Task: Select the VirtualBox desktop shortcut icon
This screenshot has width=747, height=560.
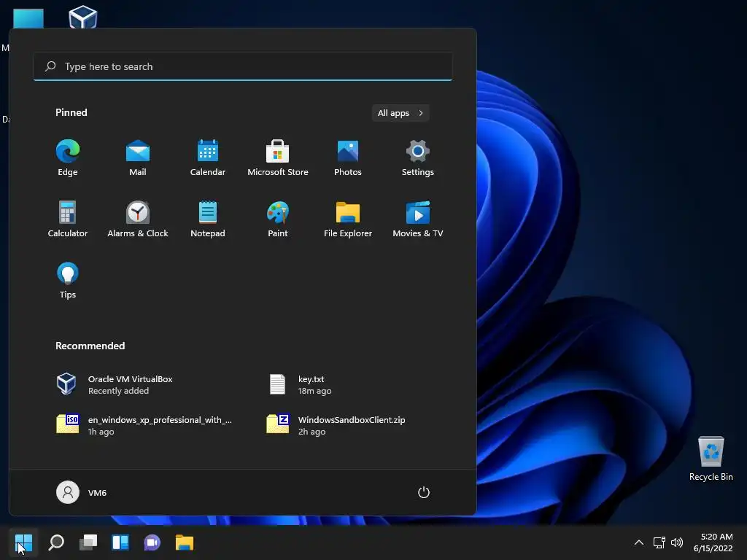Action: 83,17
